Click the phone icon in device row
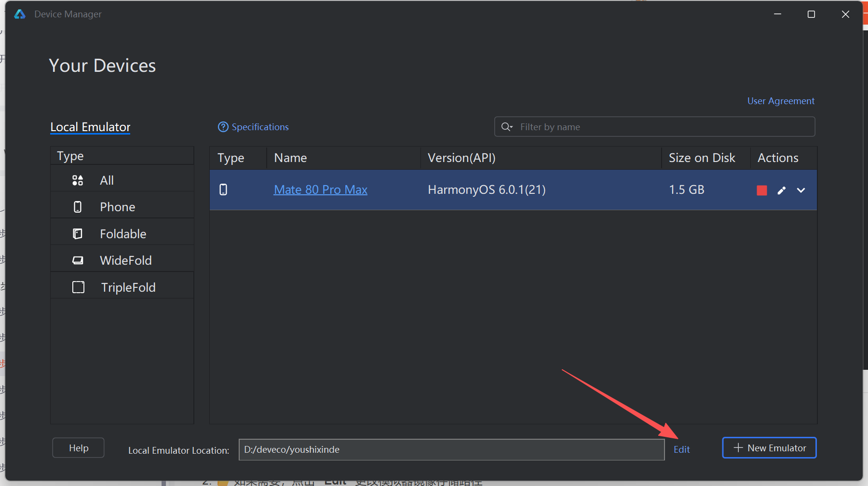868x486 pixels. tap(223, 189)
